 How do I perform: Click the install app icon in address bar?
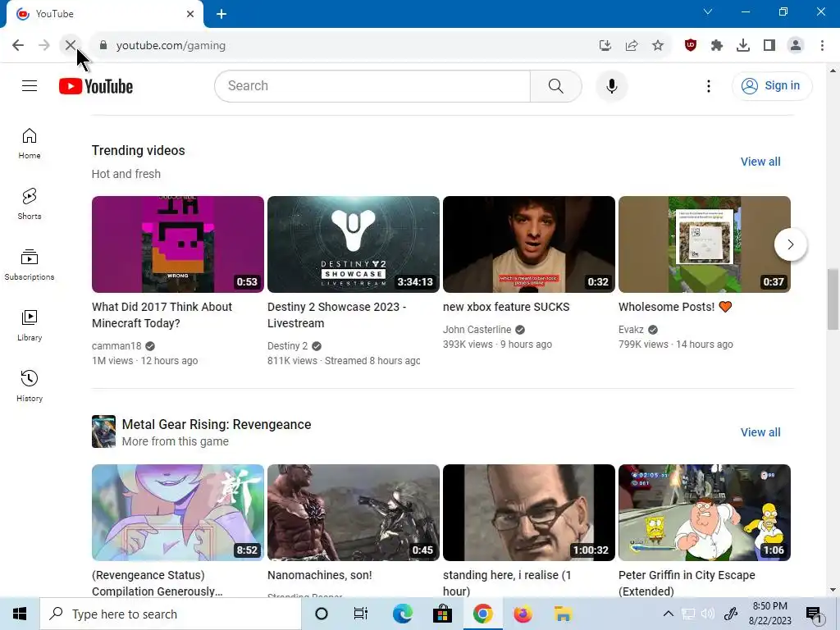pos(605,46)
